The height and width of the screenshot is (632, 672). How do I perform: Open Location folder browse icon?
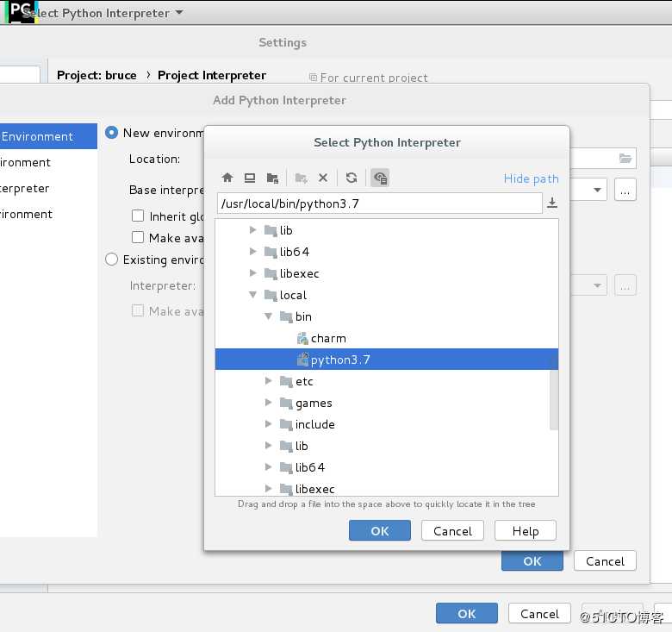pyautogui.click(x=625, y=158)
